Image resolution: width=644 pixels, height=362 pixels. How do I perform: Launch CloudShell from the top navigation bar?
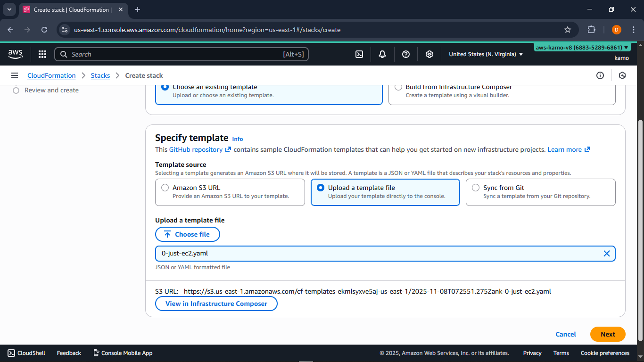point(359,54)
